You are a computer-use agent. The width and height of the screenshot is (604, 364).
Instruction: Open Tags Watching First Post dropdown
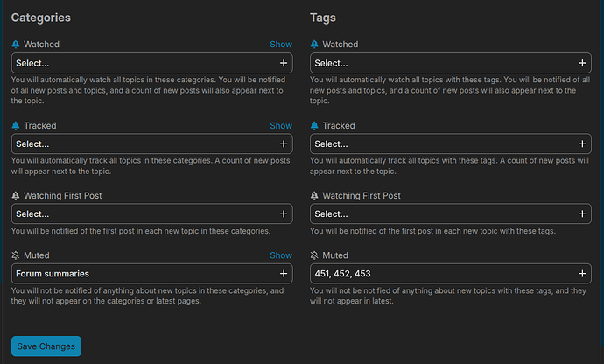click(451, 214)
